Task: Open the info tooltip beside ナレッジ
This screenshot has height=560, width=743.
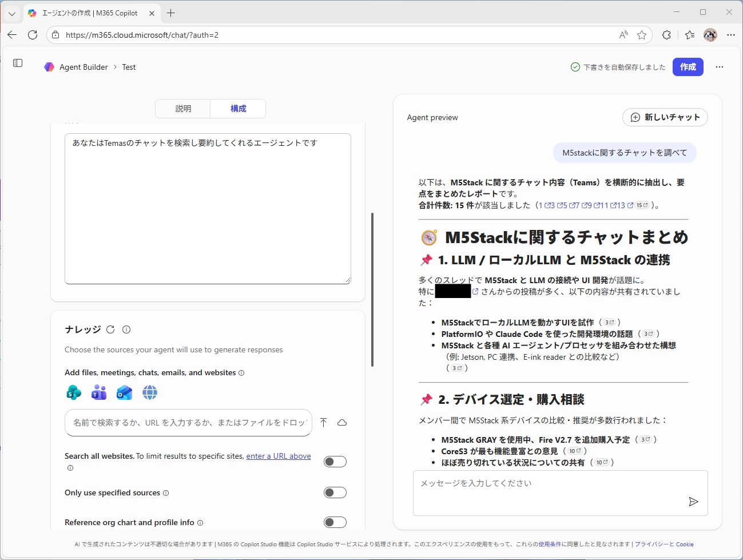Action: point(126,329)
